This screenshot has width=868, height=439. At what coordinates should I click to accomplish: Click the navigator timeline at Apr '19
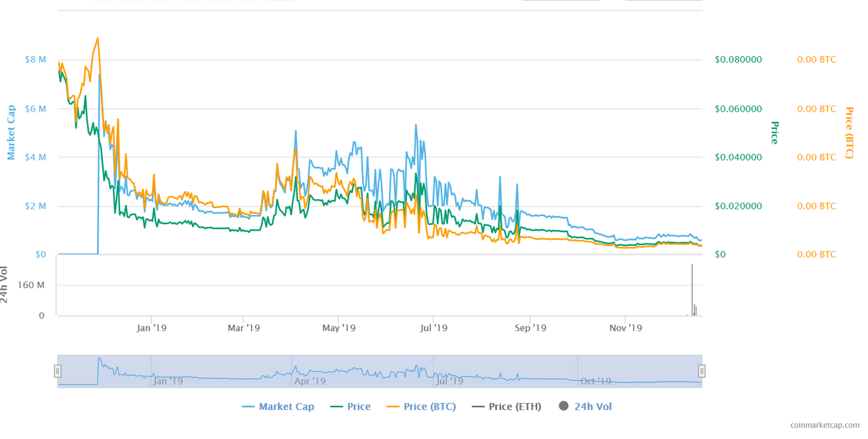(311, 381)
